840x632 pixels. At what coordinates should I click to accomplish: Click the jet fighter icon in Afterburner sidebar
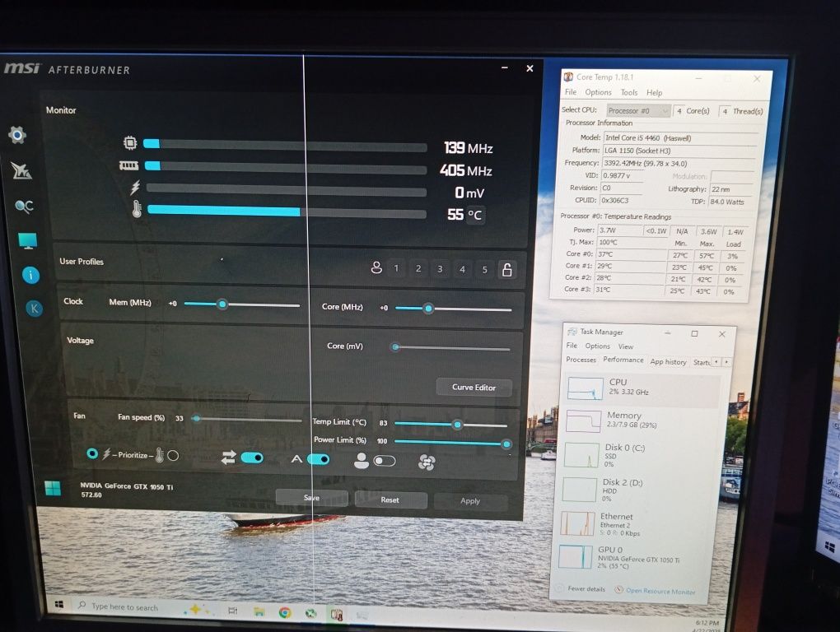(21, 170)
